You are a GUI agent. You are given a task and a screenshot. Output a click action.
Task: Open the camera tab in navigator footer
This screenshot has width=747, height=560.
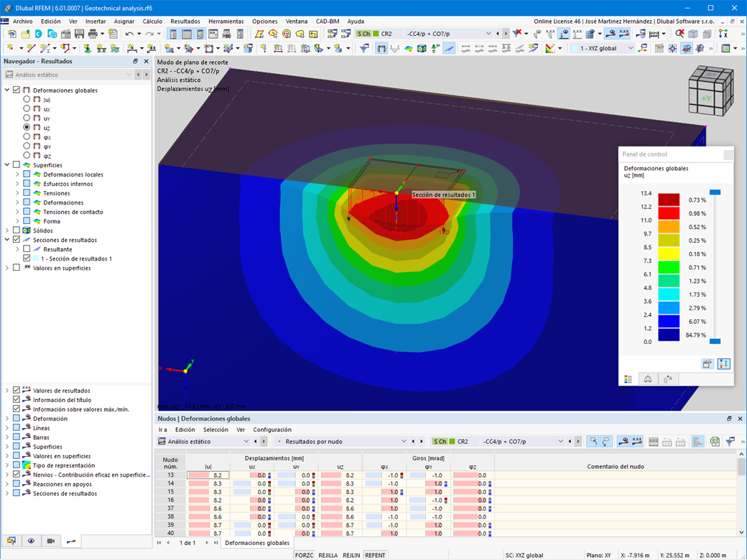click(51, 541)
